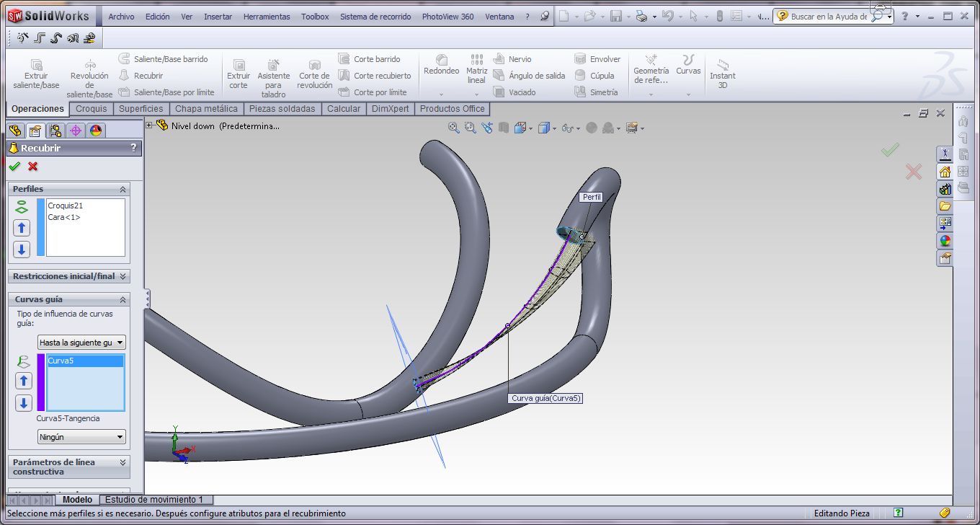Collapse the Curvas guía section
This screenshot has height=525, width=980.
(x=122, y=299)
